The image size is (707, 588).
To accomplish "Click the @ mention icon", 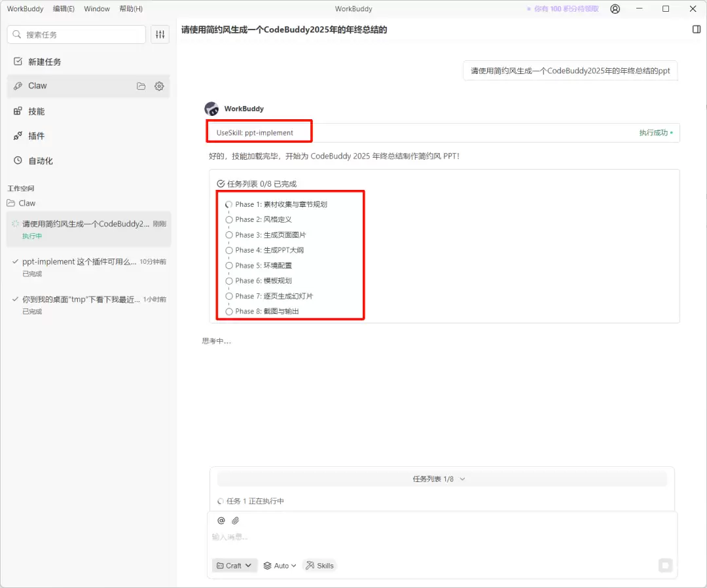I will pos(221,521).
